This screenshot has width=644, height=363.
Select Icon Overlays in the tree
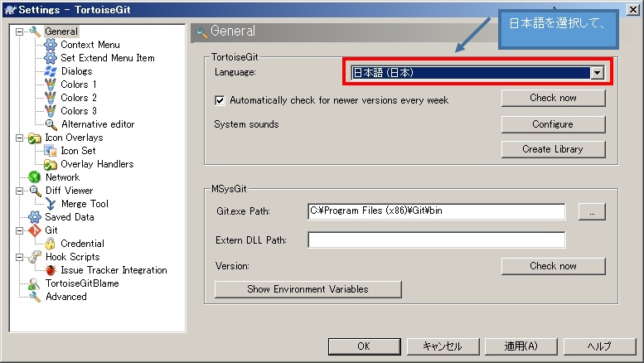pyautogui.click(x=74, y=138)
